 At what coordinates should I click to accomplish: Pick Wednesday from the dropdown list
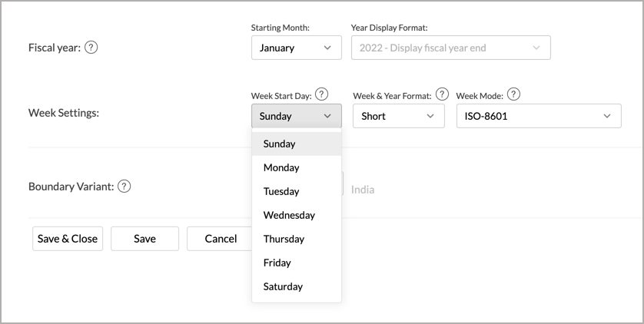click(x=297, y=215)
